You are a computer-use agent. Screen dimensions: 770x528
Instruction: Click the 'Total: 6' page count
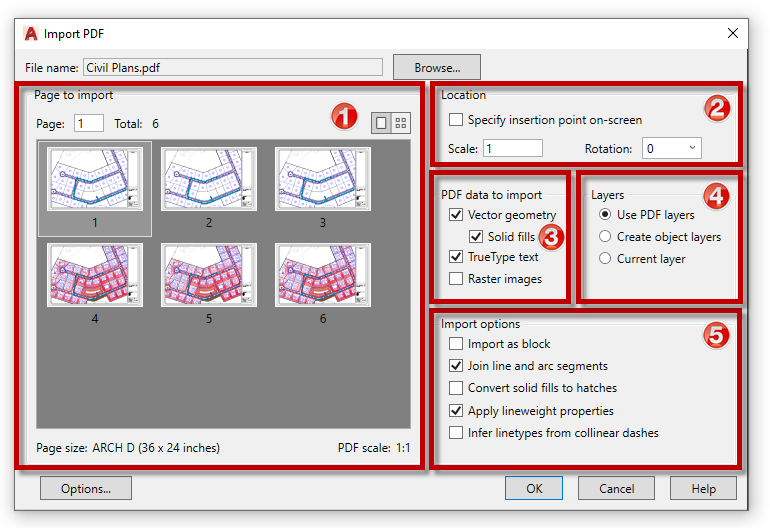(137, 124)
